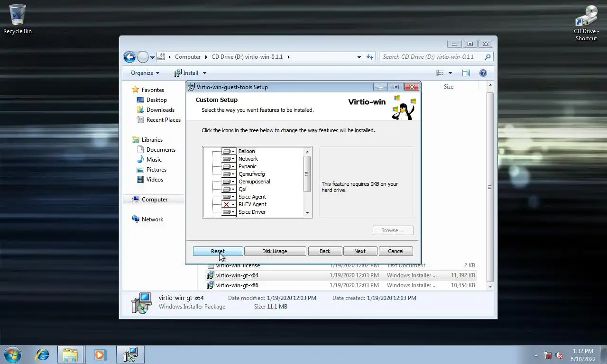607x364 pixels.
Task: Toggle the preview pane icon
Action: pyautogui.click(x=466, y=73)
